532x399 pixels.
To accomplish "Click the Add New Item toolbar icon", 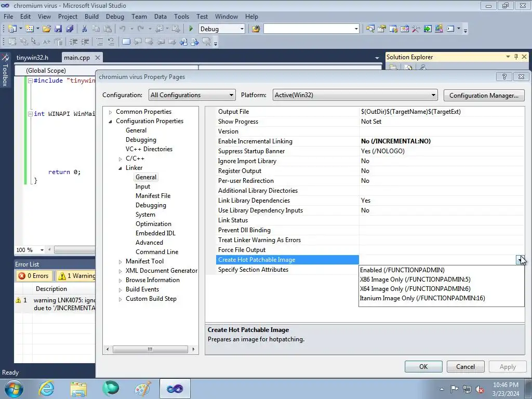I will [30, 29].
